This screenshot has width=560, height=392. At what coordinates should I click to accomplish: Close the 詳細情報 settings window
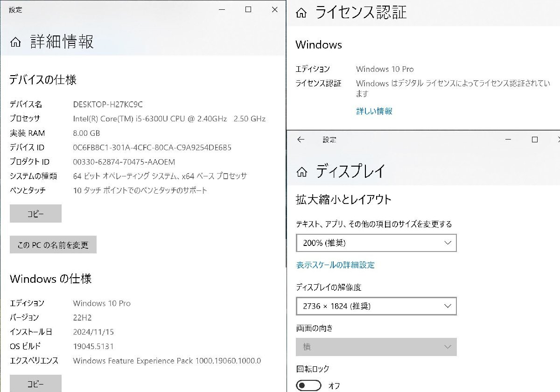click(274, 9)
